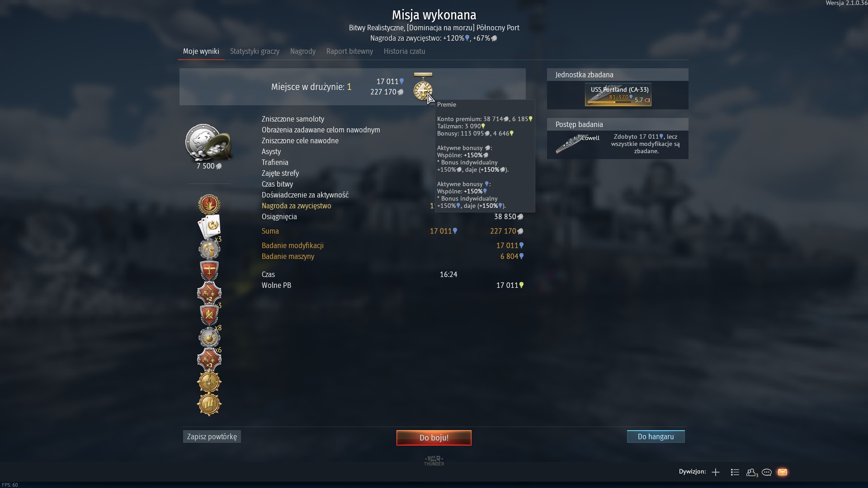The height and width of the screenshot is (488, 868).
Task: Open the Raport bitewny tab
Action: pyautogui.click(x=349, y=52)
